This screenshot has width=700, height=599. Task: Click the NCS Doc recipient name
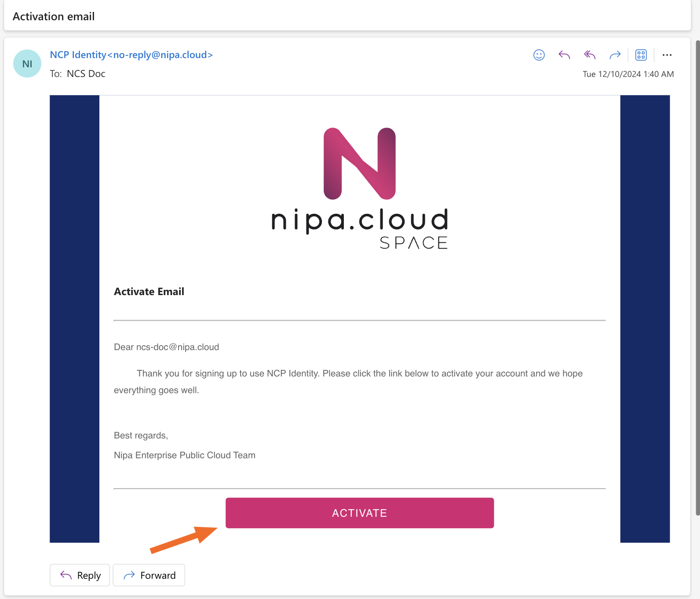tap(86, 74)
